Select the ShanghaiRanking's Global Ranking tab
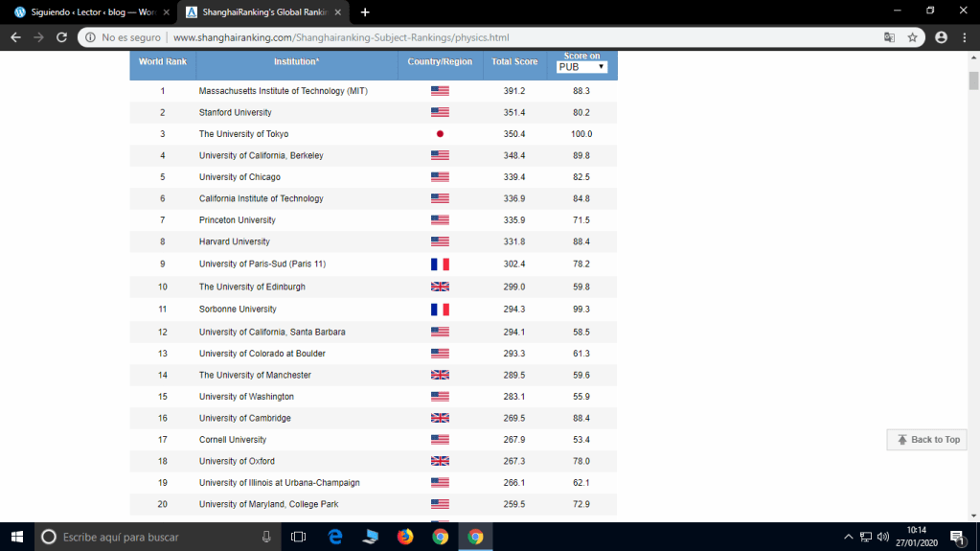 [x=262, y=11]
